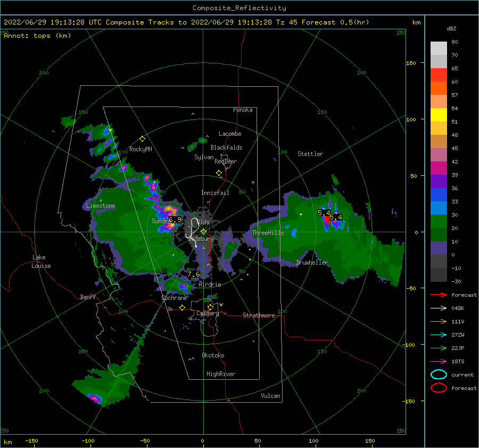The height and width of the screenshot is (448, 479).
Task: Select the blue 36 dBZ color swatch
Action: coord(439,195)
